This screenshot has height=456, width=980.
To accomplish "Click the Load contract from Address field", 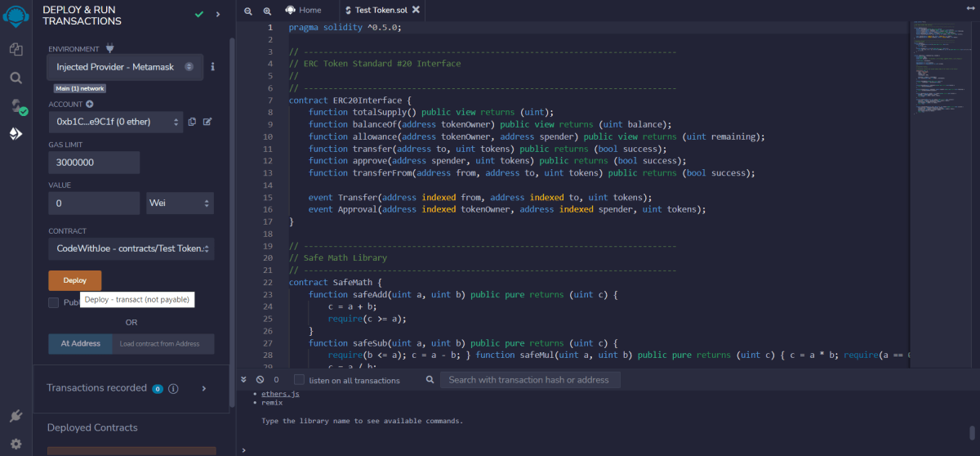I will coord(163,343).
